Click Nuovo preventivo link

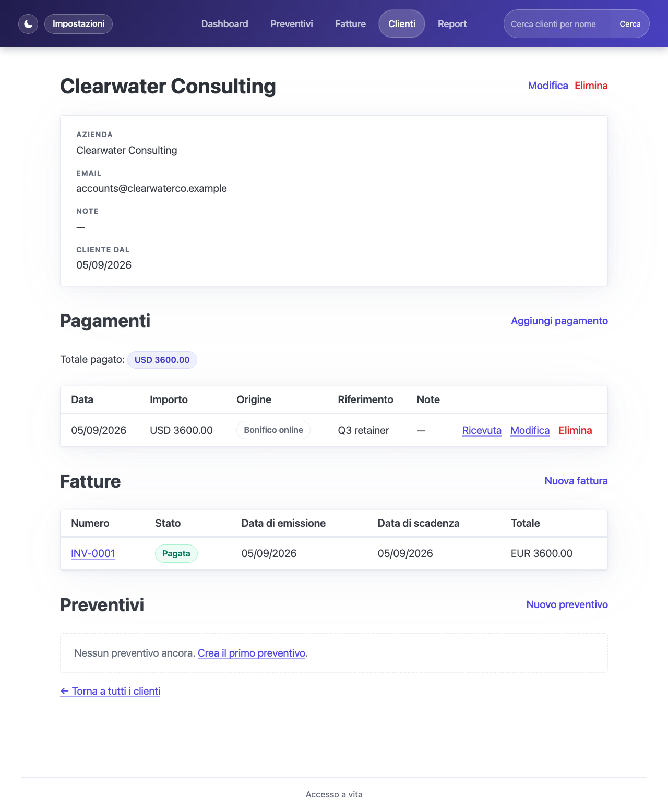pyautogui.click(x=567, y=604)
